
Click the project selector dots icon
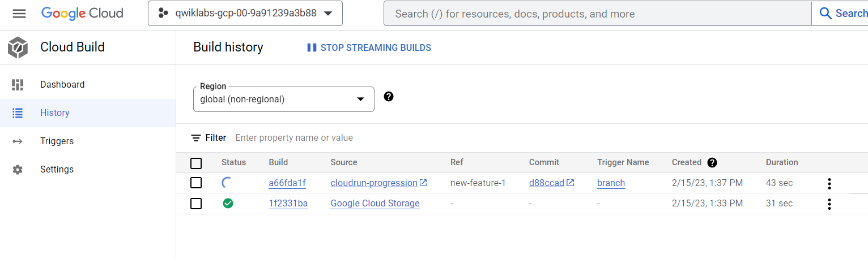pos(164,14)
